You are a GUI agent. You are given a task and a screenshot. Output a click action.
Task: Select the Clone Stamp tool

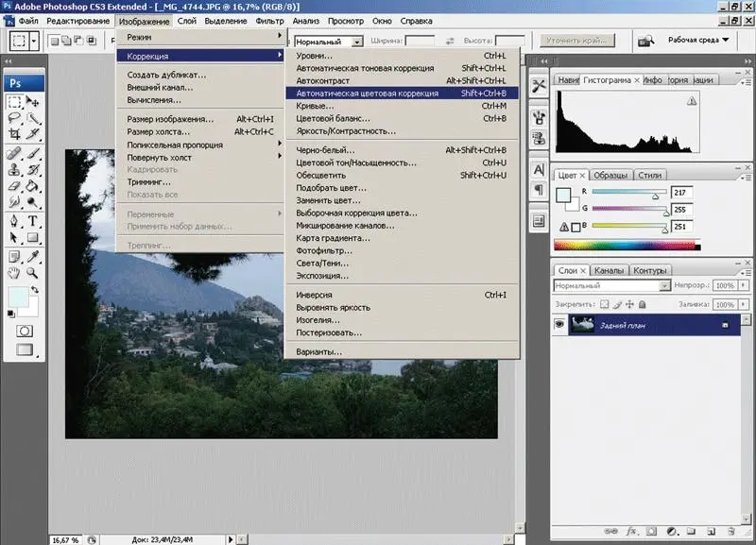click(14, 170)
